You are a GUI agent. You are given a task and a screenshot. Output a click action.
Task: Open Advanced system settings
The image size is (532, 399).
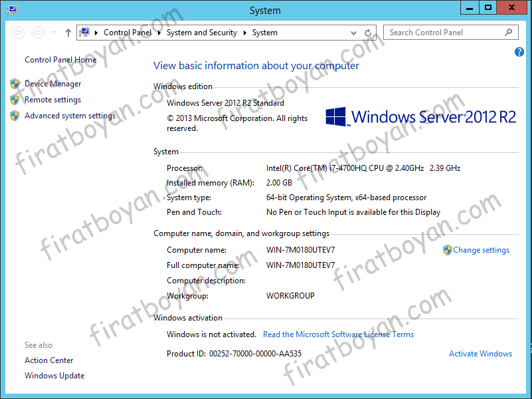click(70, 116)
